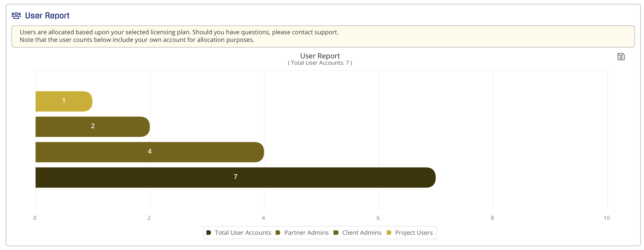Toggle Partner Admins legend entry
Viewport: 644px width, 250px height.
coord(302,233)
